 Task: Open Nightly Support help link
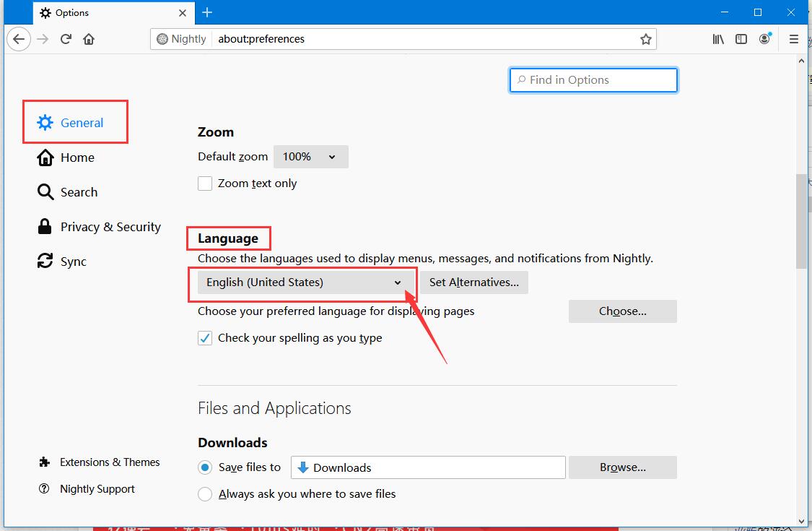pyautogui.click(x=87, y=489)
